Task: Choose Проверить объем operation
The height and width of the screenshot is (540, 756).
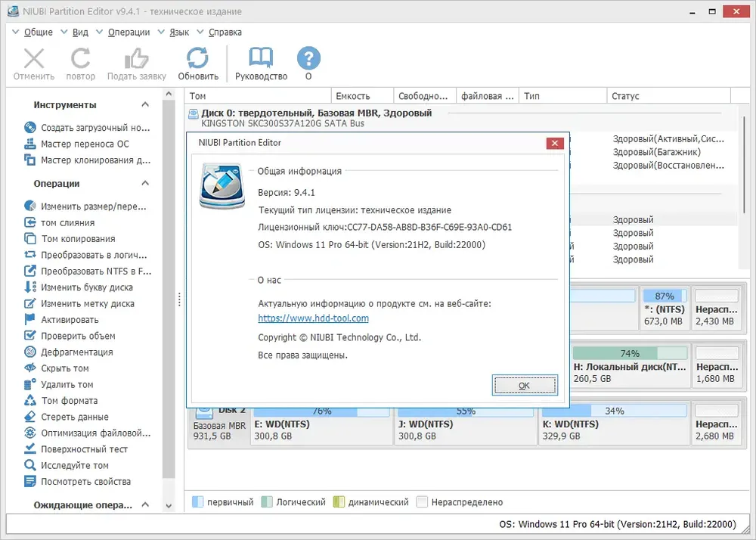Action: [x=70, y=336]
